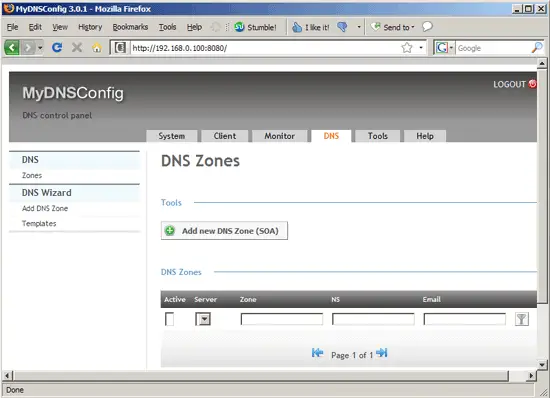550x398 pixels.
Task: Open the Bookmarks menu
Action: [130, 27]
